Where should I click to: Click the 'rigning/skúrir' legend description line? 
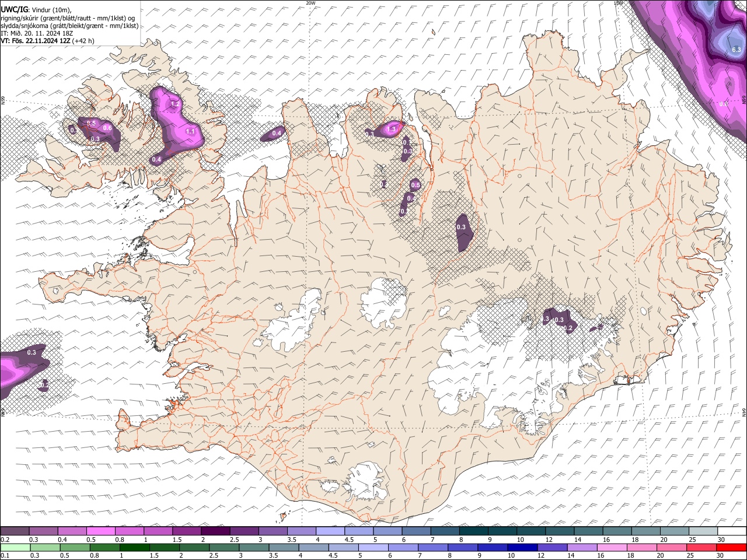(x=68, y=18)
